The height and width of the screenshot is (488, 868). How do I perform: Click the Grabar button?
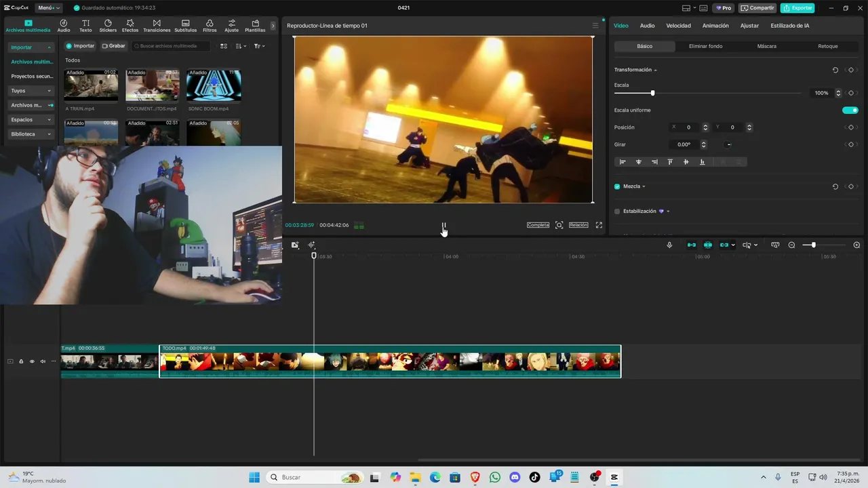[x=114, y=46]
